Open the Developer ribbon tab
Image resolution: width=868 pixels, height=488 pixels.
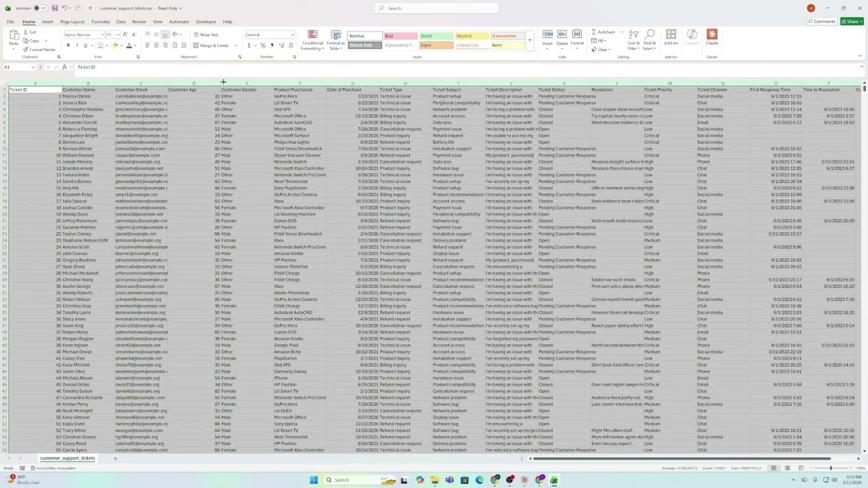click(206, 22)
